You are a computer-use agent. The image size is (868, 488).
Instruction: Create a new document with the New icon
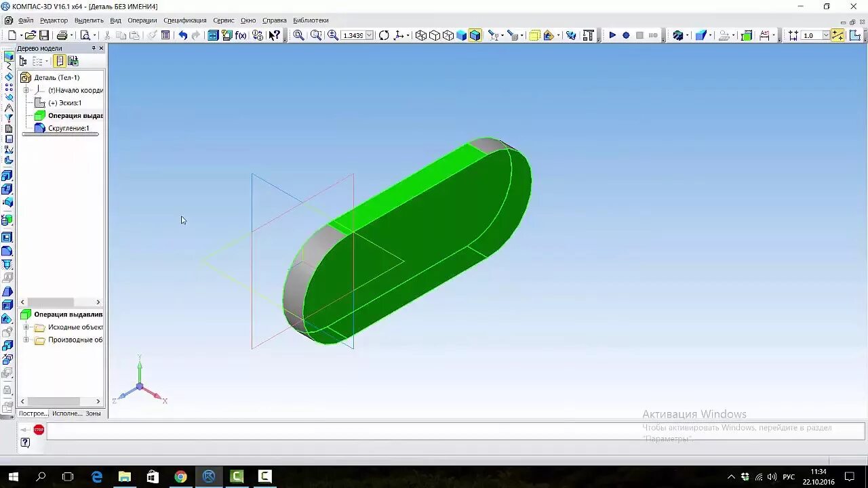(x=12, y=35)
